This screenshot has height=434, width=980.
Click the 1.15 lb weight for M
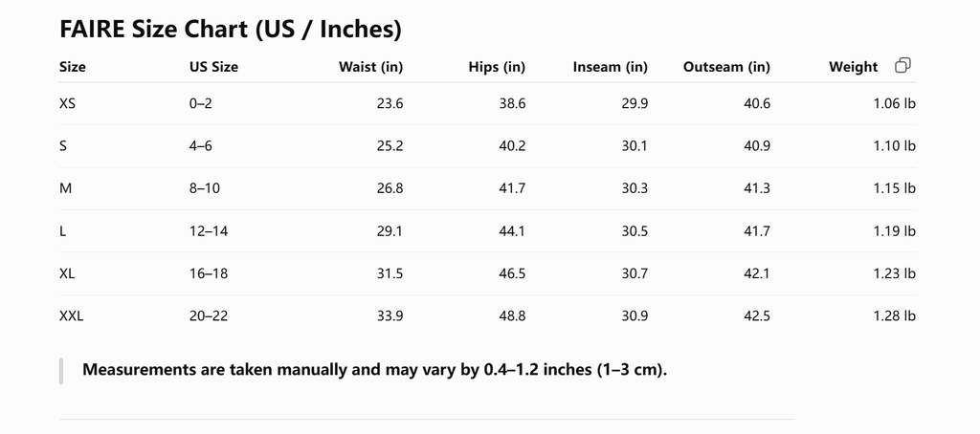point(895,188)
